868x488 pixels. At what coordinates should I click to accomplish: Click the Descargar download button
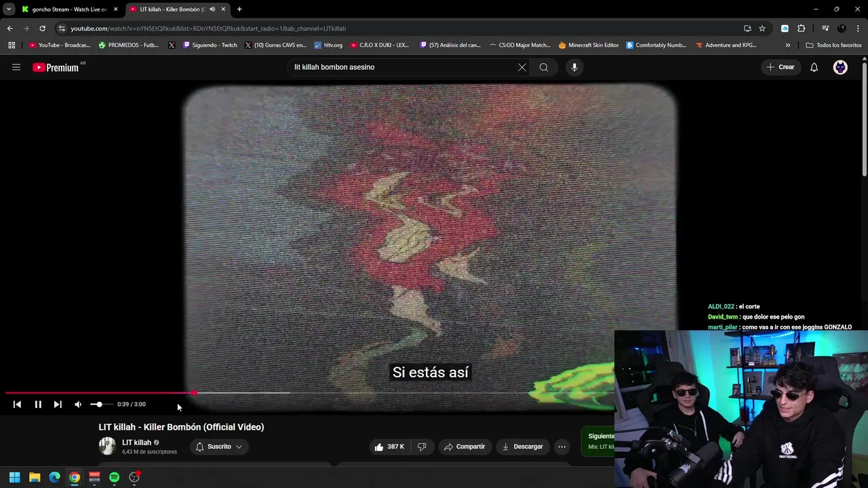(x=523, y=447)
